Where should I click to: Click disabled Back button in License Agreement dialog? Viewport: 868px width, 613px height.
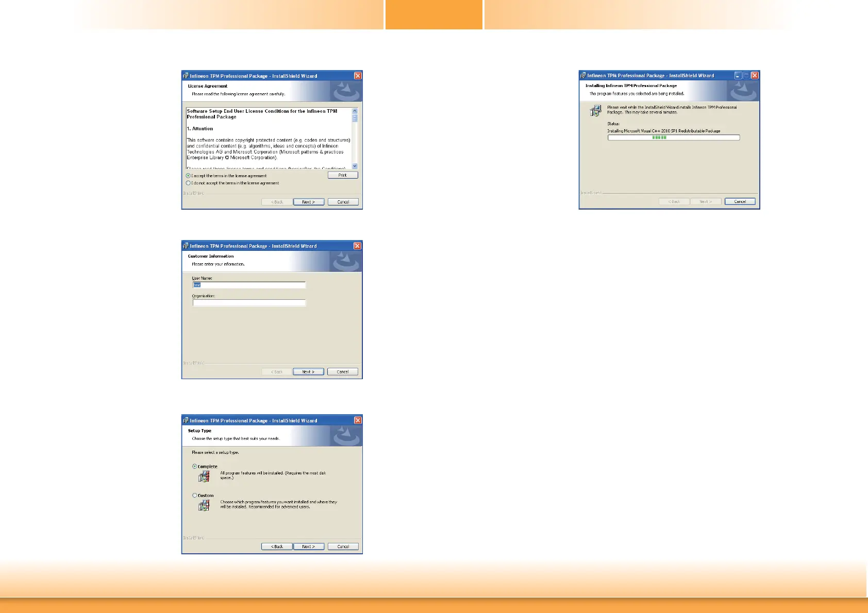(277, 202)
